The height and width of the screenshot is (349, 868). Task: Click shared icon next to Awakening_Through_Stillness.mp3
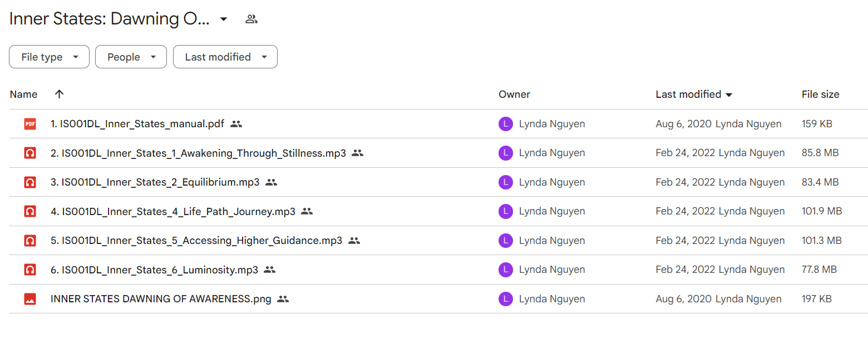pyautogui.click(x=358, y=153)
